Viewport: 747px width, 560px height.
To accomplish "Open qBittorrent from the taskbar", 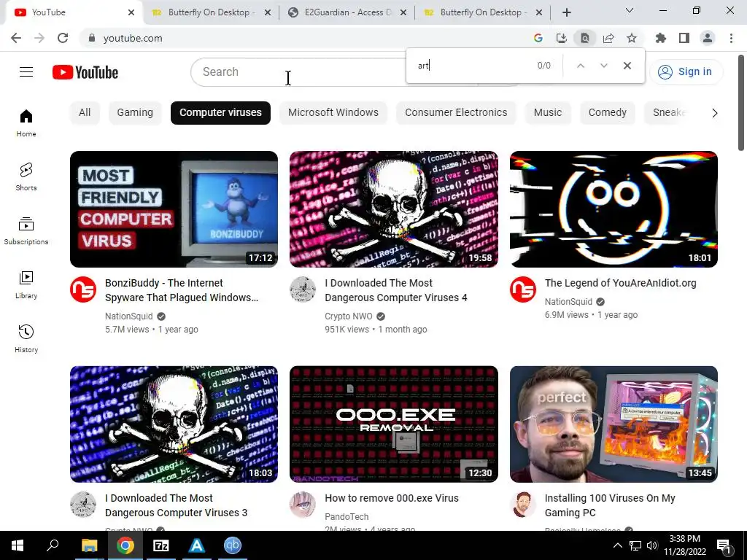I will pos(233,545).
